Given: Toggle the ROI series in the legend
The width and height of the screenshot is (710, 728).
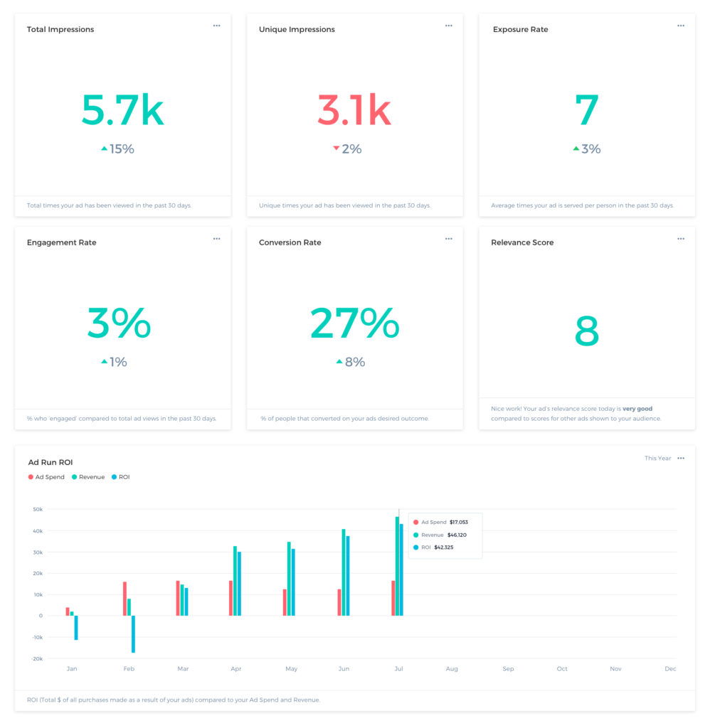Looking at the screenshot, I should 121,477.
